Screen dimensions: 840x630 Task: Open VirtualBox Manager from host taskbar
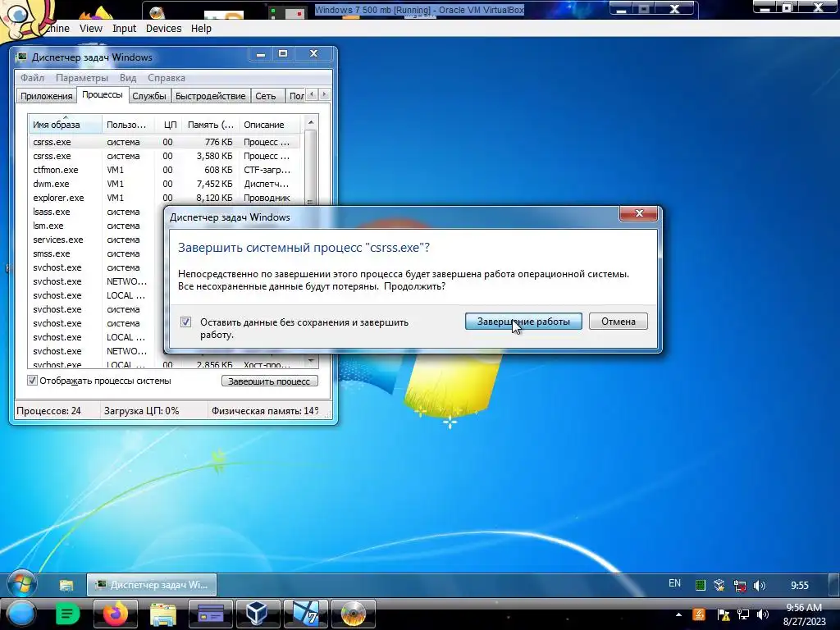258,614
